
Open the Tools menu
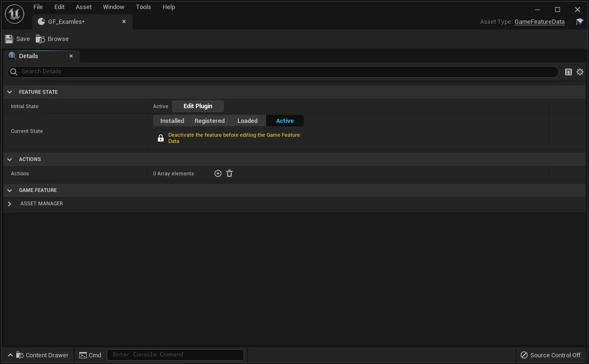143,7
